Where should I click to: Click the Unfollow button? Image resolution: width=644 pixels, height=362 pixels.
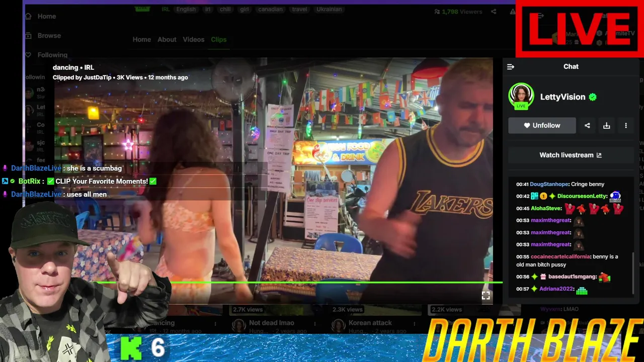click(542, 126)
